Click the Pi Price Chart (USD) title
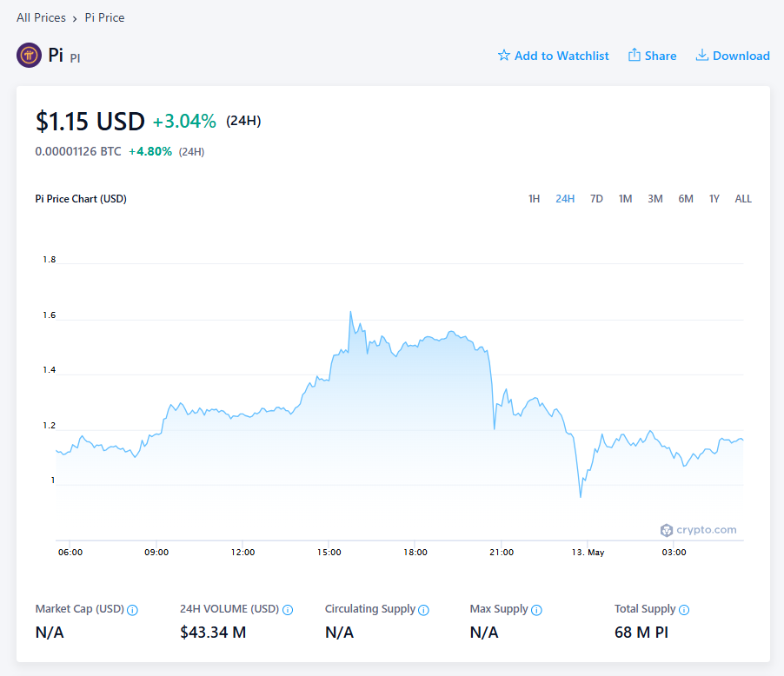Viewport: 784px width, 676px height. 81,199
